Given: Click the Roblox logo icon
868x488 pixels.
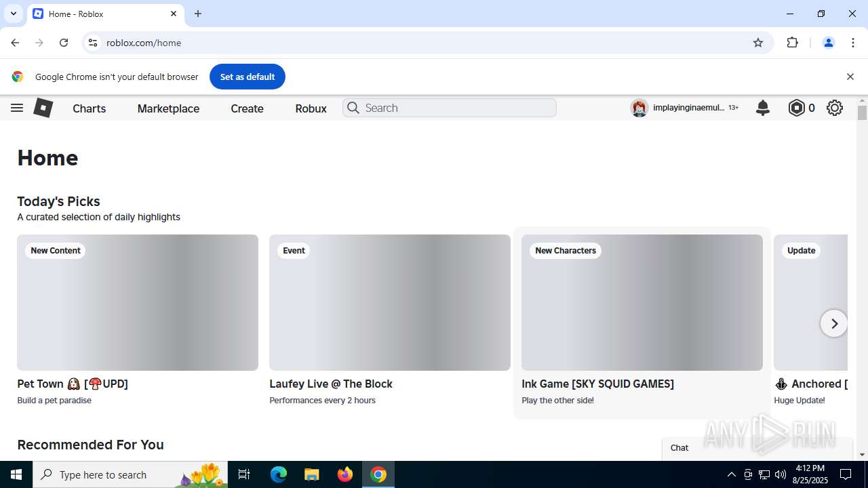Looking at the screenshot, I should coord(43,108).
